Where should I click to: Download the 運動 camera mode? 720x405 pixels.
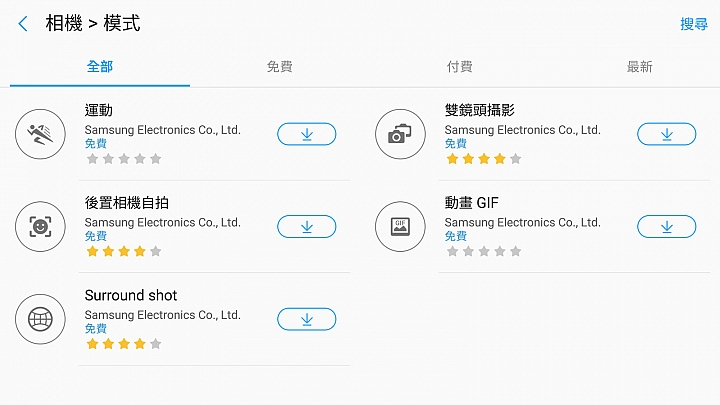[307, 134]
